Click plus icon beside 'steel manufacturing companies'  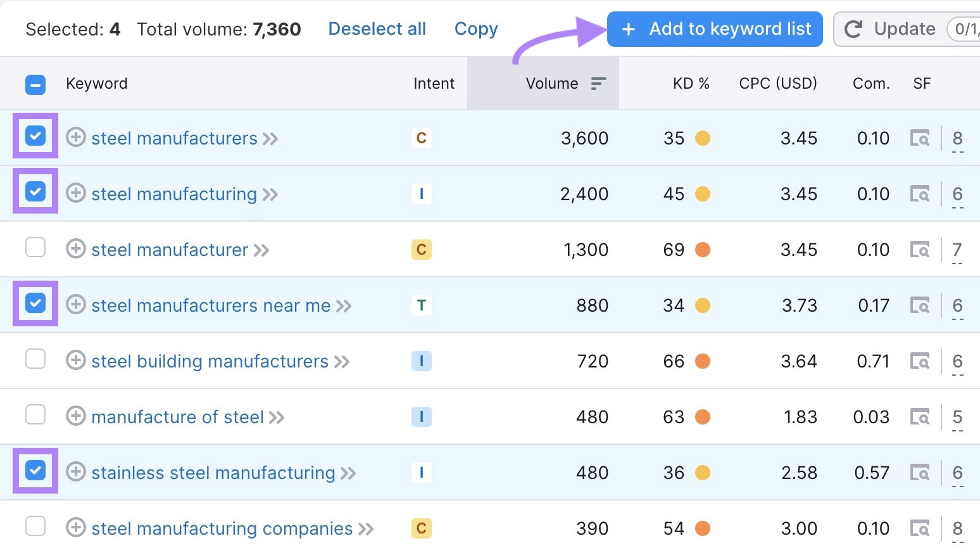coord(76,528)
